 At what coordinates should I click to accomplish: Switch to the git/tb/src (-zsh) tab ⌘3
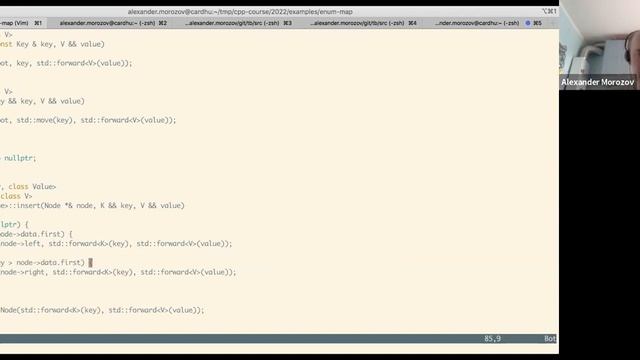238,23
